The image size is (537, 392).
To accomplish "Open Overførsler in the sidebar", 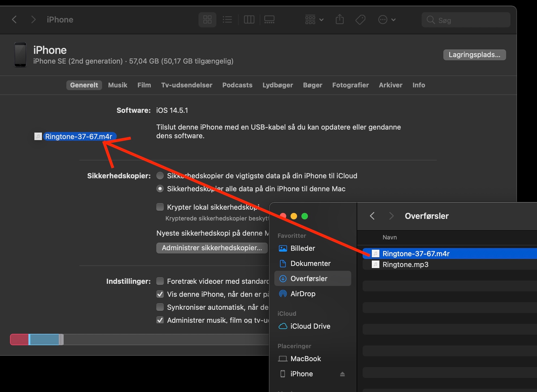I will tap(309, 278).
